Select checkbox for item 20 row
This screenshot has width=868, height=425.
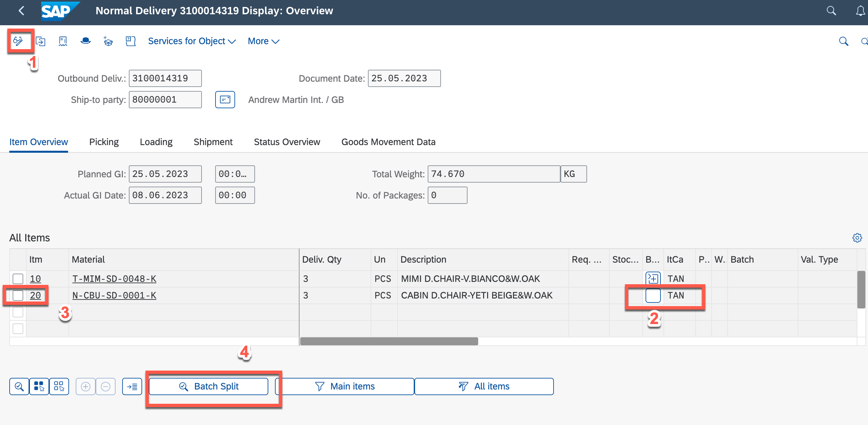pyautogui.click(x=18, y=295)
